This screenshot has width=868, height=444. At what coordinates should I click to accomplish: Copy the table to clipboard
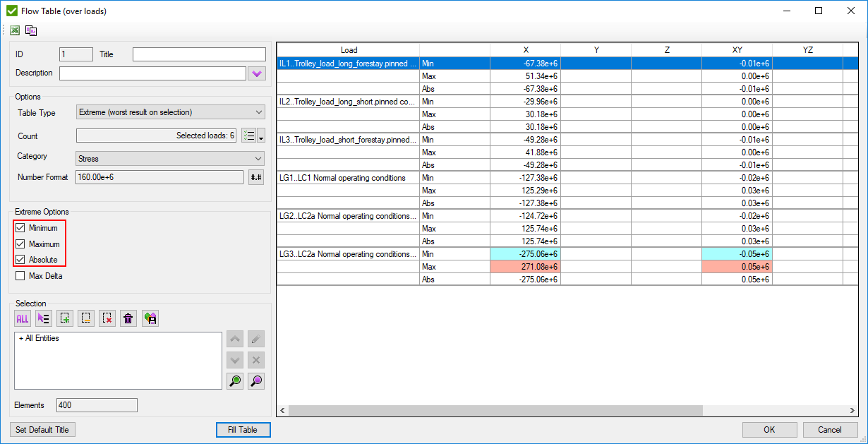point(31,30)
